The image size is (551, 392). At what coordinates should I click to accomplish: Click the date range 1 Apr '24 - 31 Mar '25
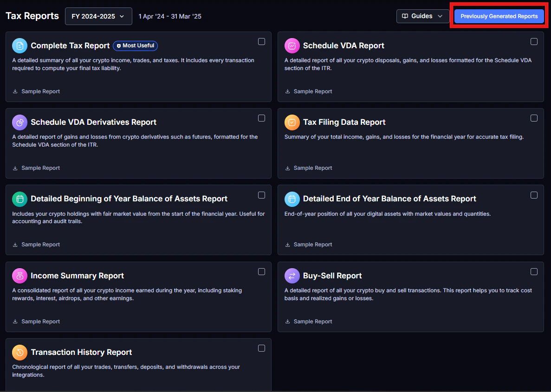[x=170, y=17]
